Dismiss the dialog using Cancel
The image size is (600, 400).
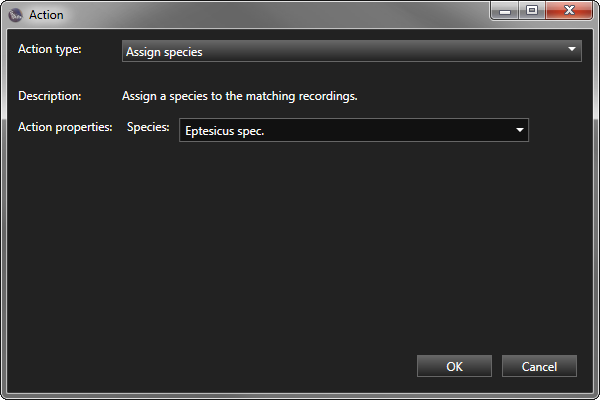539,366
